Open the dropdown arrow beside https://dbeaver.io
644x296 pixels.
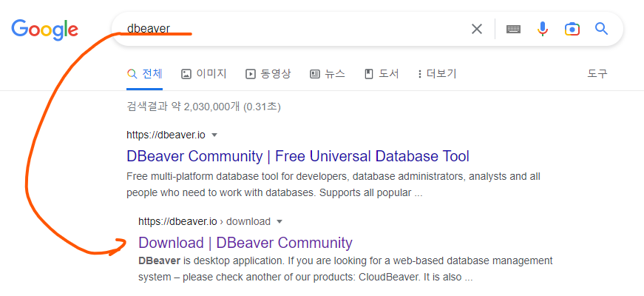pos(214,135)
